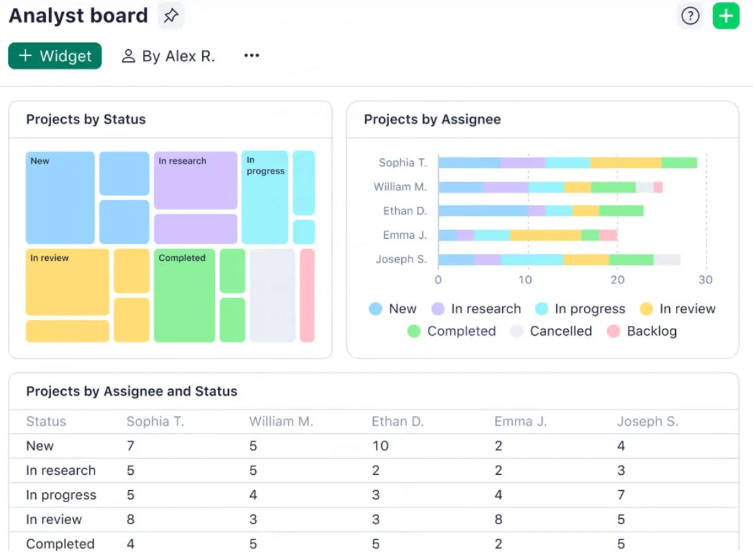Pin the Analyst board dashboard
Screen dimensions: 753x560
coord(171,16)
